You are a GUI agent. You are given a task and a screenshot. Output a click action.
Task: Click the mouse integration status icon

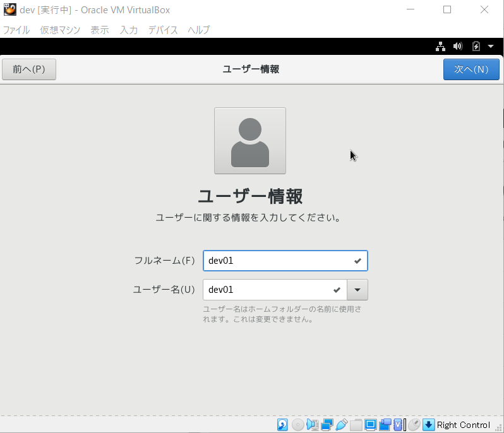pyautogui.click(x=414, y=425)
